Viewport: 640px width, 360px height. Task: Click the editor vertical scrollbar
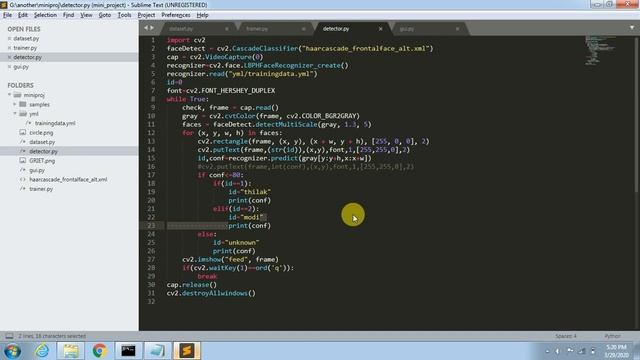point(637,114)
